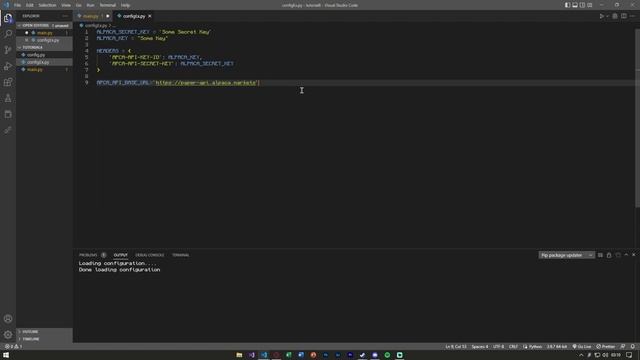Open editor More Actions ellipsis
This screenshot has height=360, width=640.
tap(632, 16)
